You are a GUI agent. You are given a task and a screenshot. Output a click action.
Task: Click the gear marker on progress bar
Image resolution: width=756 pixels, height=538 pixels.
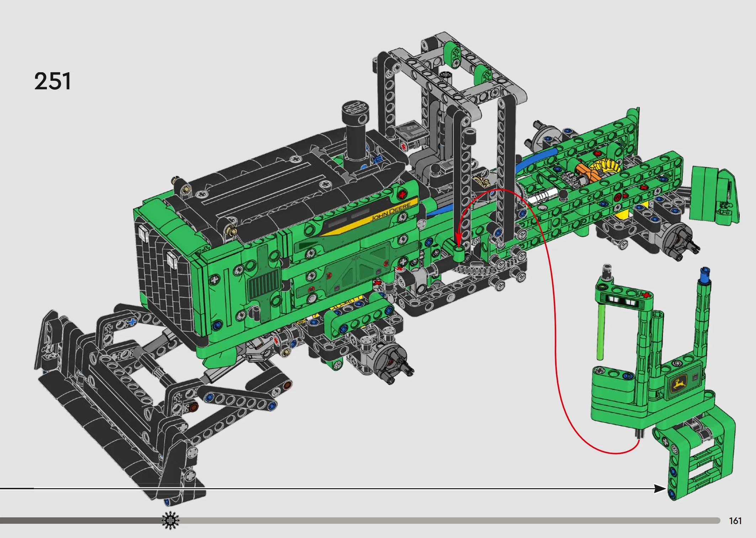[x=170, y=521]
